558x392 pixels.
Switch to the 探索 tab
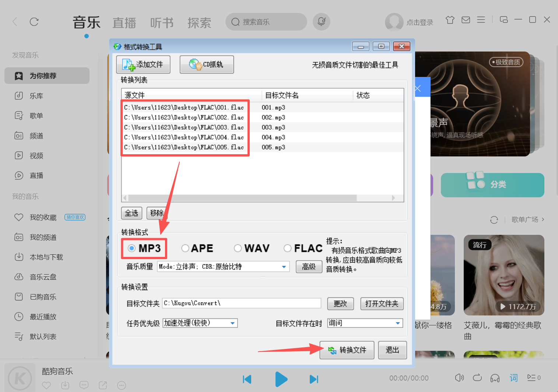199,23
